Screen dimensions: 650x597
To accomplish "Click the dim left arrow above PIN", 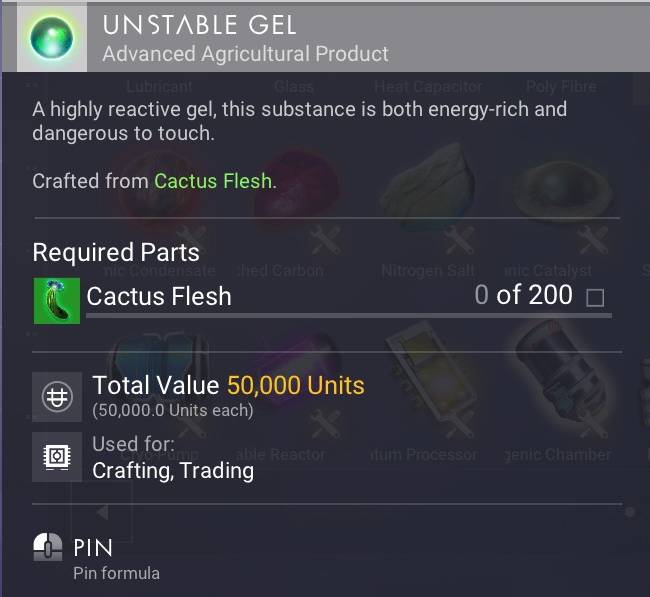I will click(100, 512).
